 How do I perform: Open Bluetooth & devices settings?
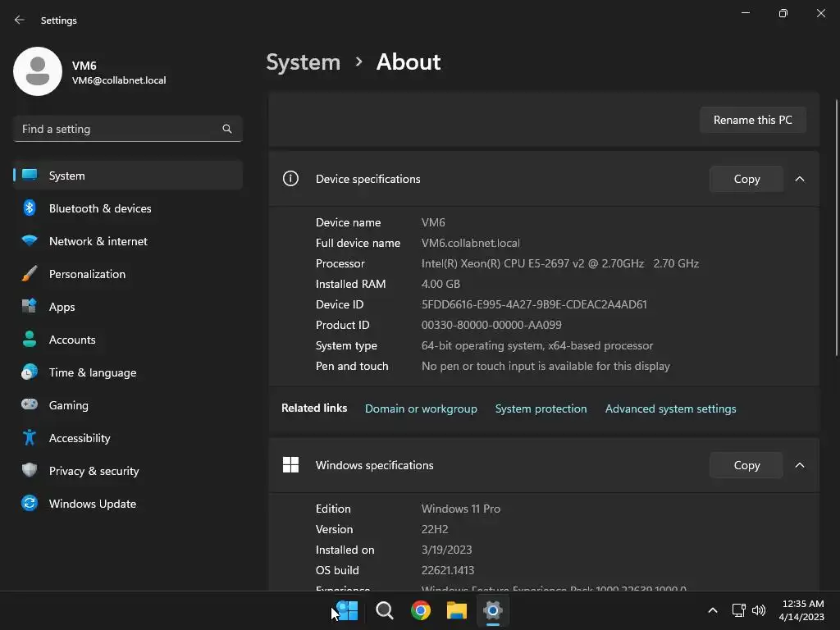pyautogui.click(x=127, y=208)
